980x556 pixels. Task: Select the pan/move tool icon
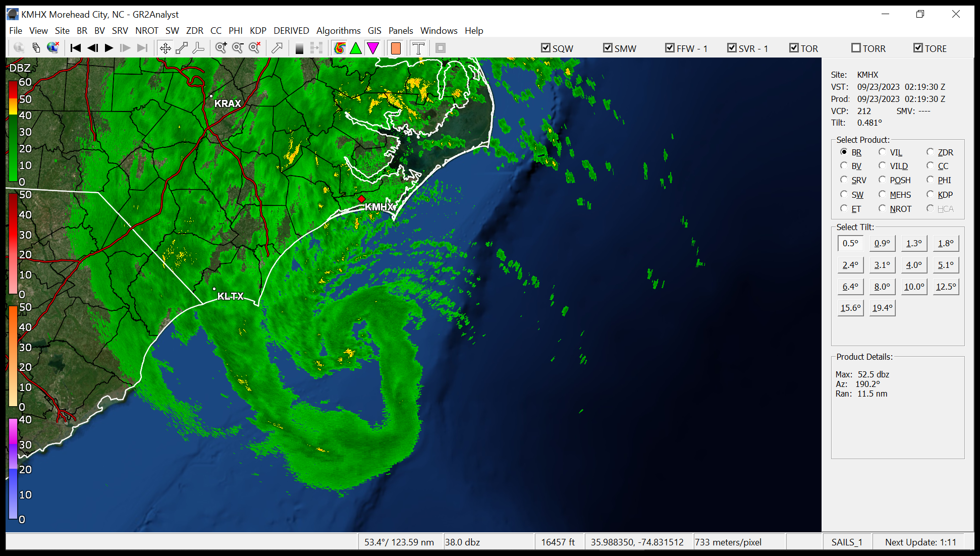click(x=165, y=48)
